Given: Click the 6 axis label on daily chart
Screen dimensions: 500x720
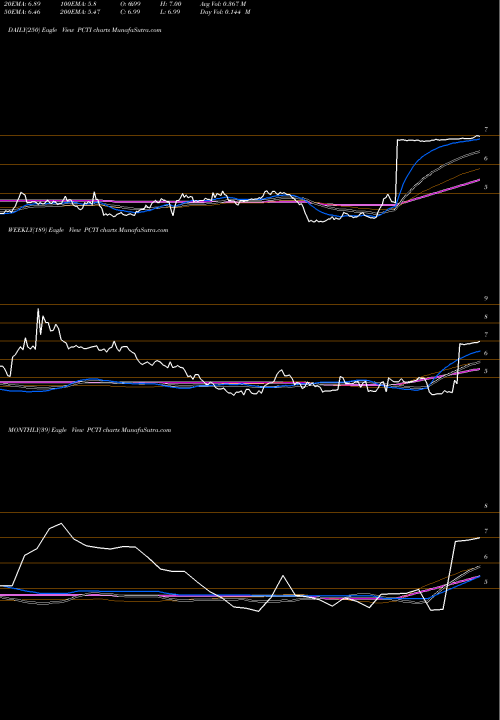Looking at the screenshot, I should 486,158.
